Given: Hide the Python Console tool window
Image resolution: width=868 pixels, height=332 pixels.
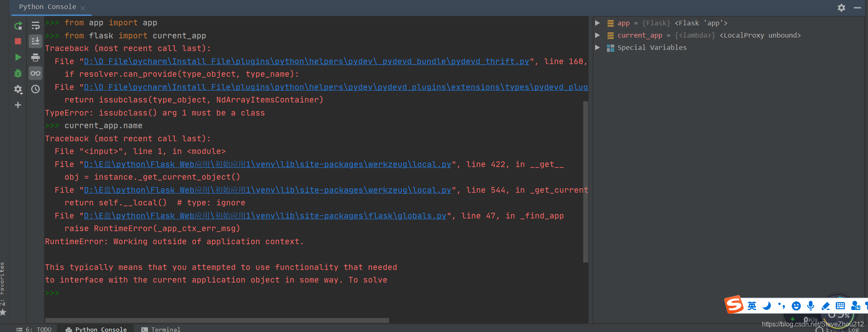Looking at the screenshot, I should click(x=857, y=7).
